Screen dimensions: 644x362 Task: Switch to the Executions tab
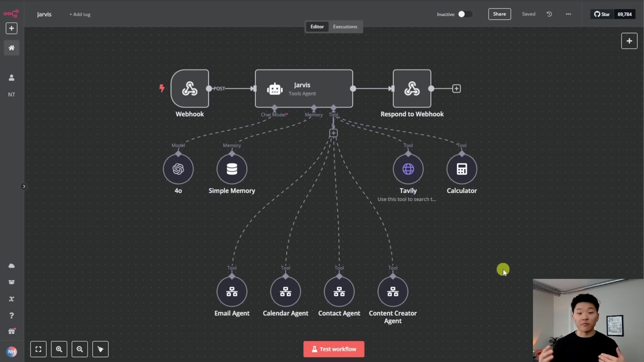pos(345,27)
